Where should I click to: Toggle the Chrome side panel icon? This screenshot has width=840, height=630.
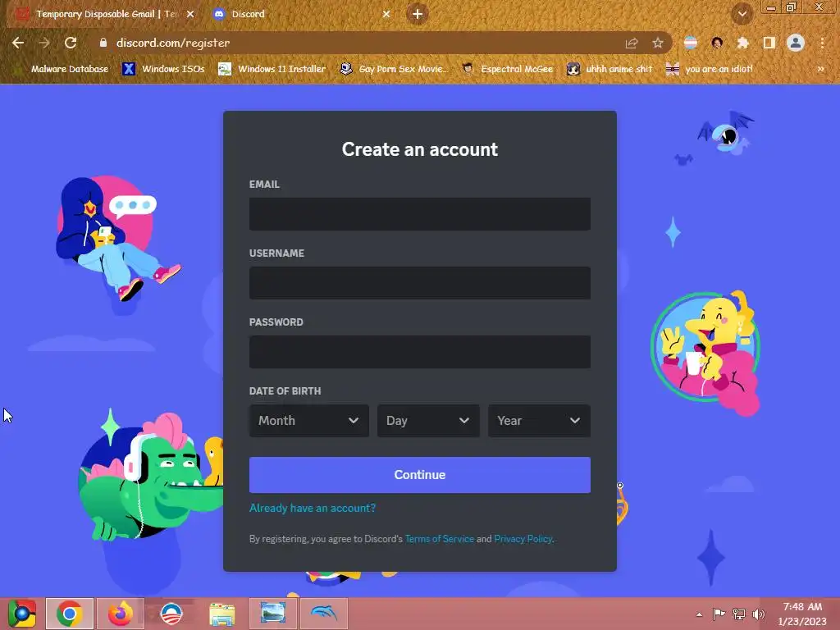click(769, 43)
